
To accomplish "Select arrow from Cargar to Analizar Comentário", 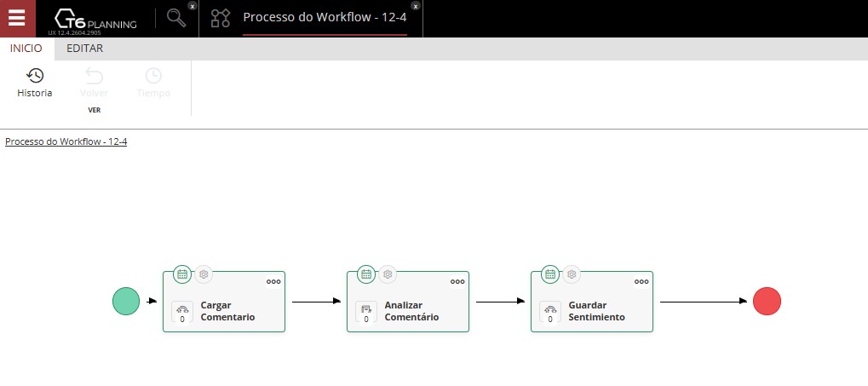I will coord(316,302).
